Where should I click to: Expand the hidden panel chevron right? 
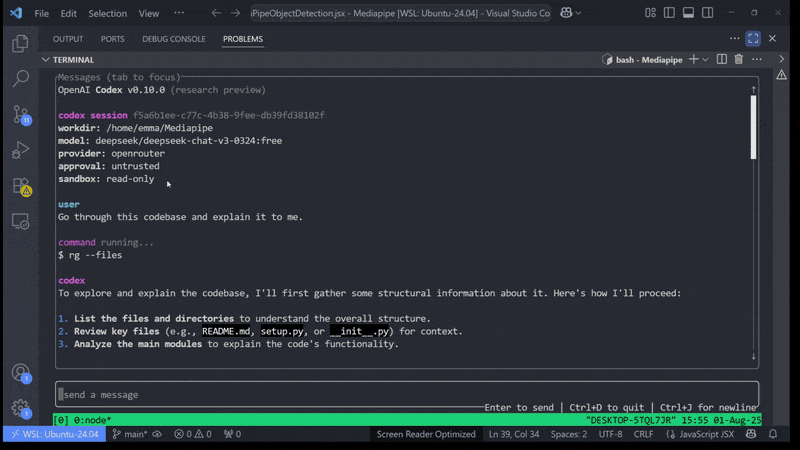coord(782,59)
